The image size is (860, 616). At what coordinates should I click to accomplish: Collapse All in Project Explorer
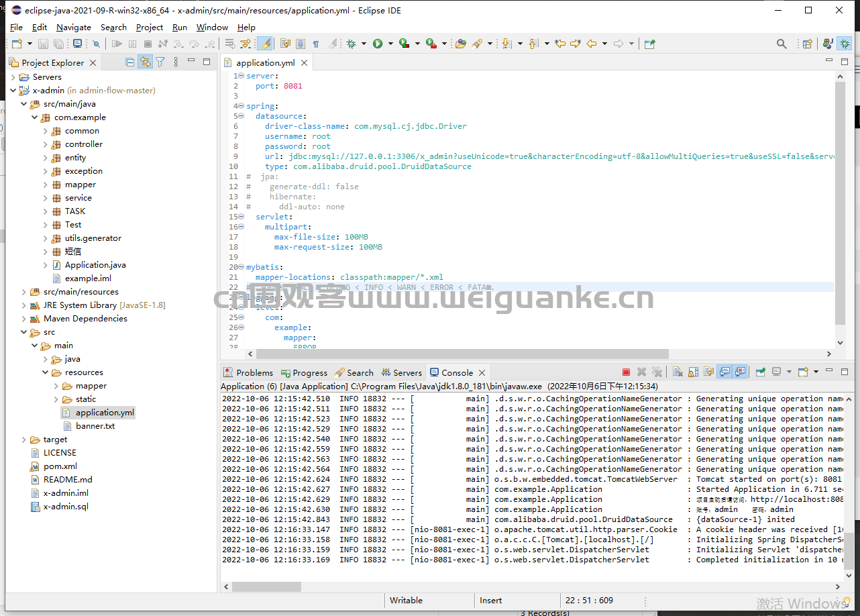tap(130, 62)
